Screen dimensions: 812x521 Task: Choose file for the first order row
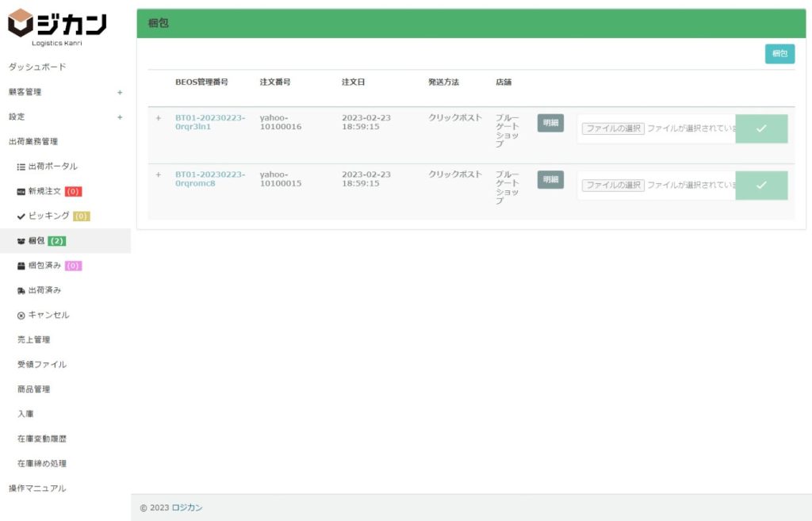pyautogui.click(x=613, y=128)
